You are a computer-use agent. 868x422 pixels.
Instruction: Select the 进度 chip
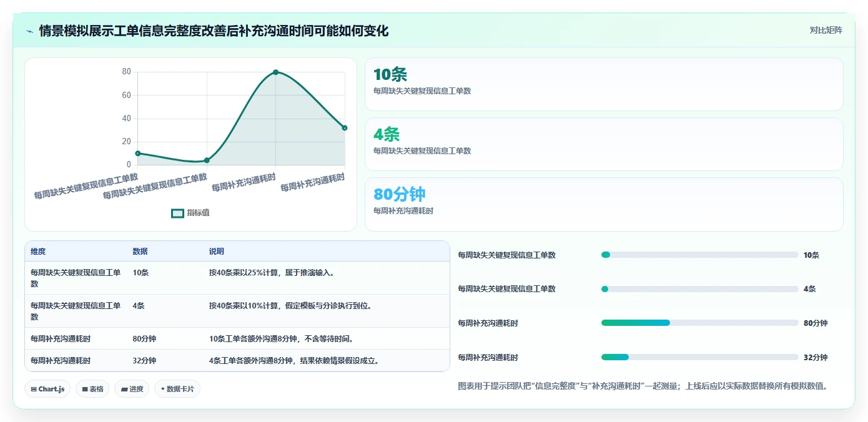[x=132, y=389]
